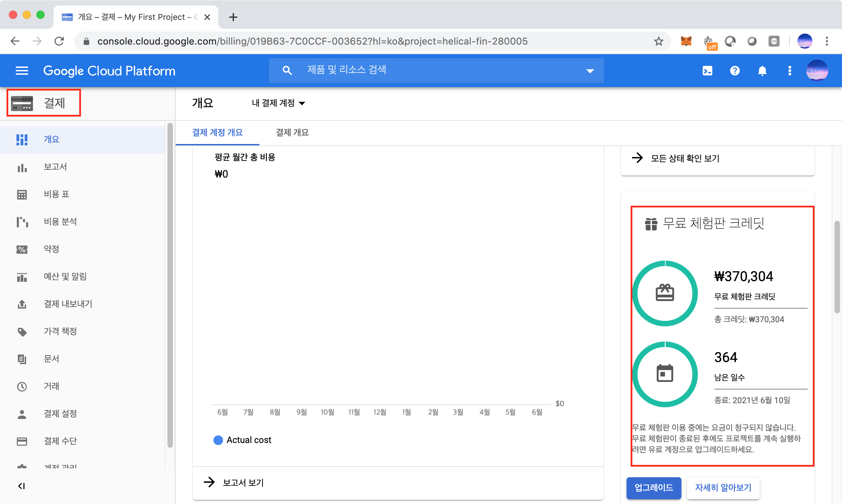Click 자세히 알아보기 button
Viewport: 842px width, 504px height.
(723, 488)
